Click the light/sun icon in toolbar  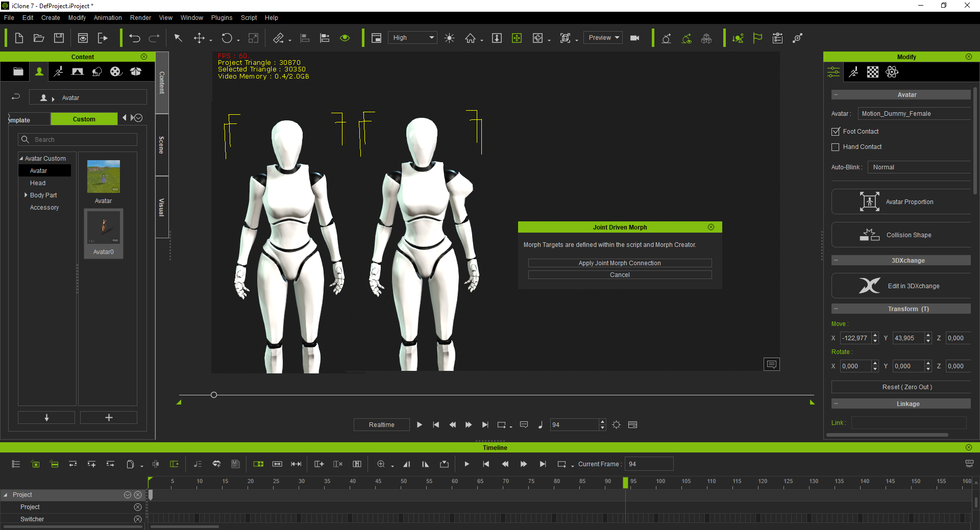point(449,38)
